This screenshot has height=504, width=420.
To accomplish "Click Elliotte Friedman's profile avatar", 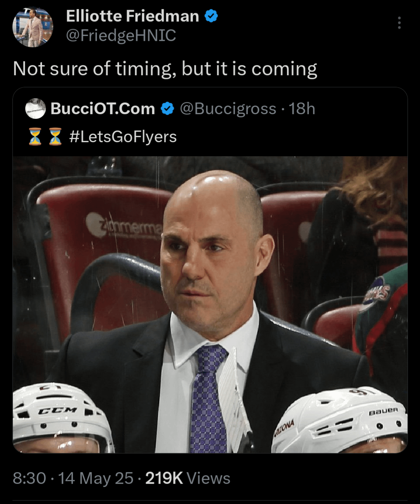I will pyautogui.click(x=33, y=26).
